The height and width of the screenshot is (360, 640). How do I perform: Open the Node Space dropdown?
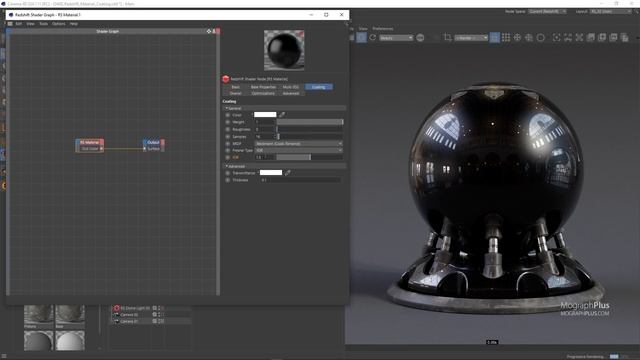coord(547,11)
